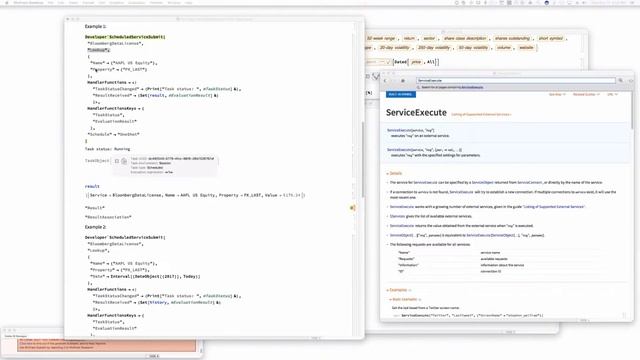Click the 'website' property tag
Image resolution: width=640 pixels, height=360 pixels.
pyautogui.click(x=526, y=48)
